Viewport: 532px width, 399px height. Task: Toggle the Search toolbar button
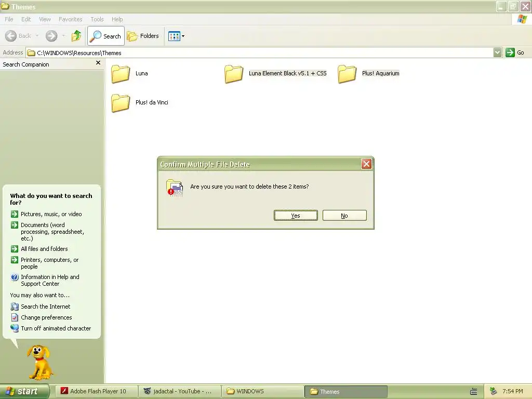coord(106,36)
